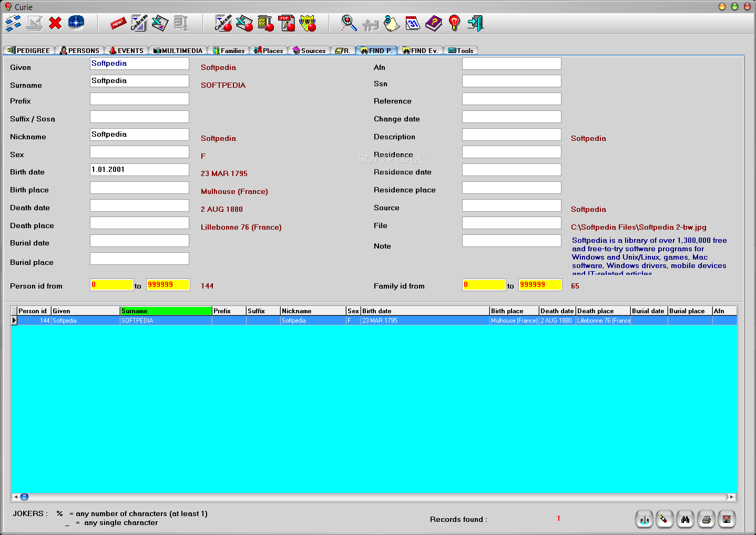Click the Person id 'to' 999999 field

coord(168,285)
